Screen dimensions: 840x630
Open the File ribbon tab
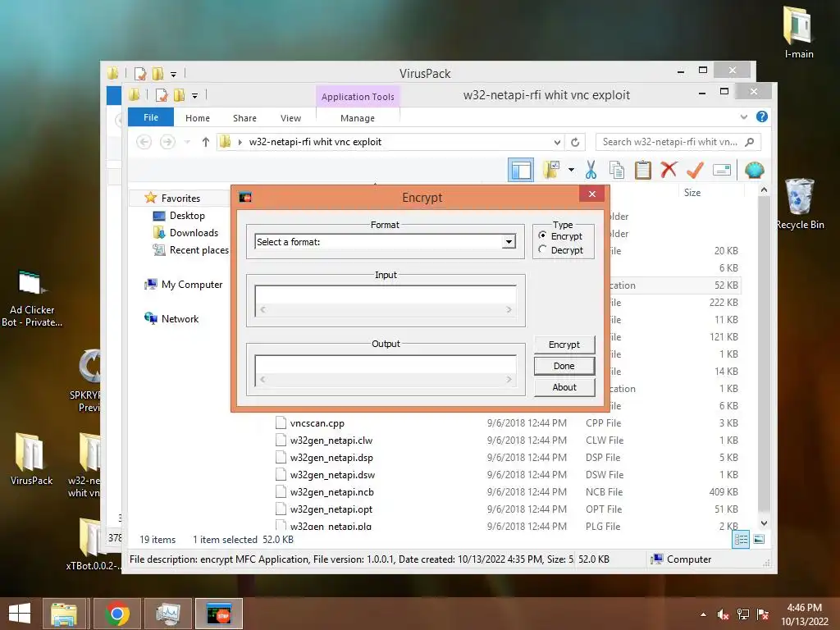151,117
